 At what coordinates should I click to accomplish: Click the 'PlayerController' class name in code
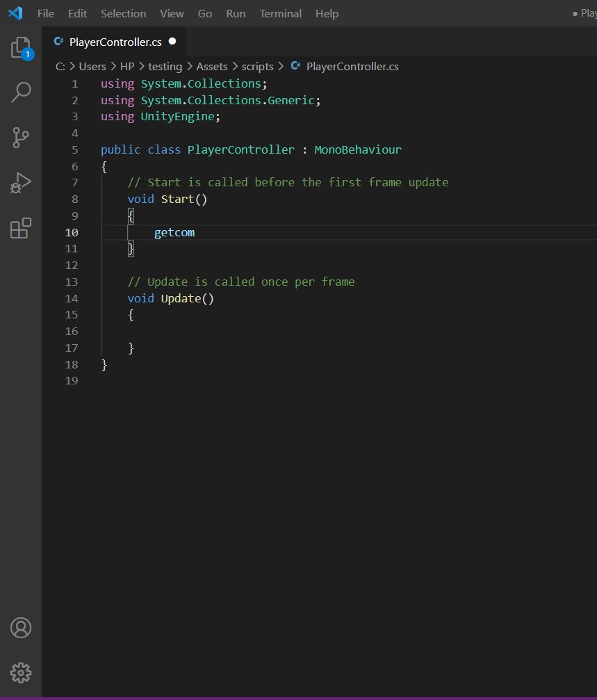(241, 149)
